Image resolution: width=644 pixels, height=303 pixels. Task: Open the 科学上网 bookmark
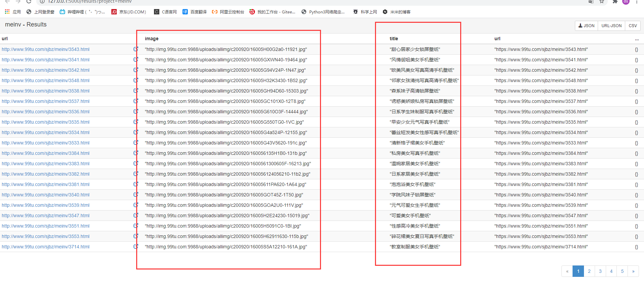(365, 12)
